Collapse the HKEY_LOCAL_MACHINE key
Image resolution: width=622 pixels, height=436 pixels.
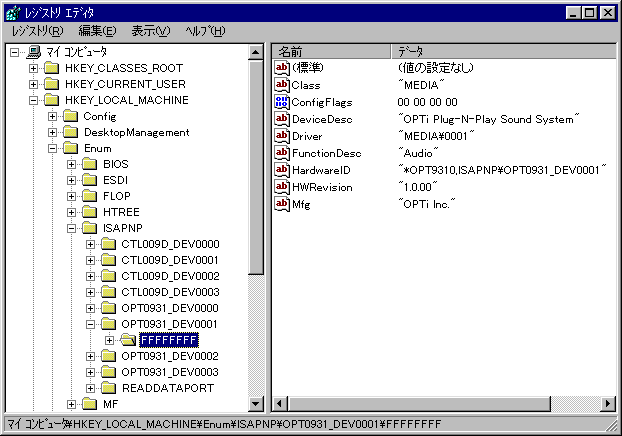[x=33, y=100]
